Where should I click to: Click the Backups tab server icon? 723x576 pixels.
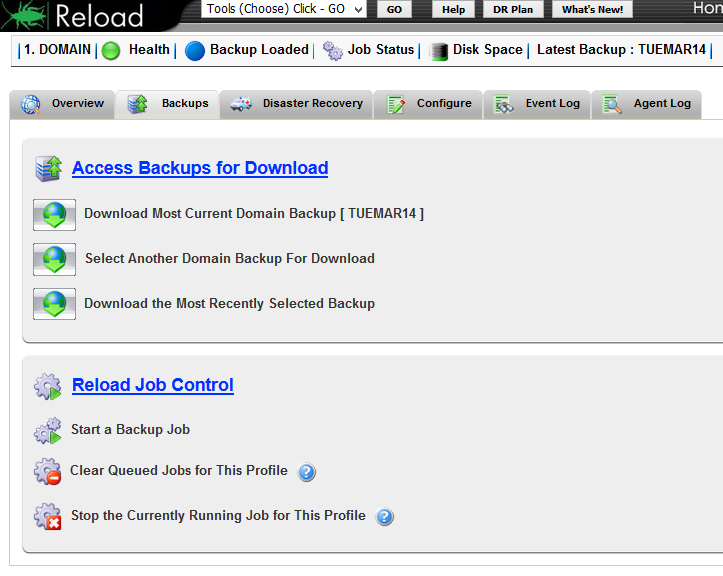tap(137, 104)
